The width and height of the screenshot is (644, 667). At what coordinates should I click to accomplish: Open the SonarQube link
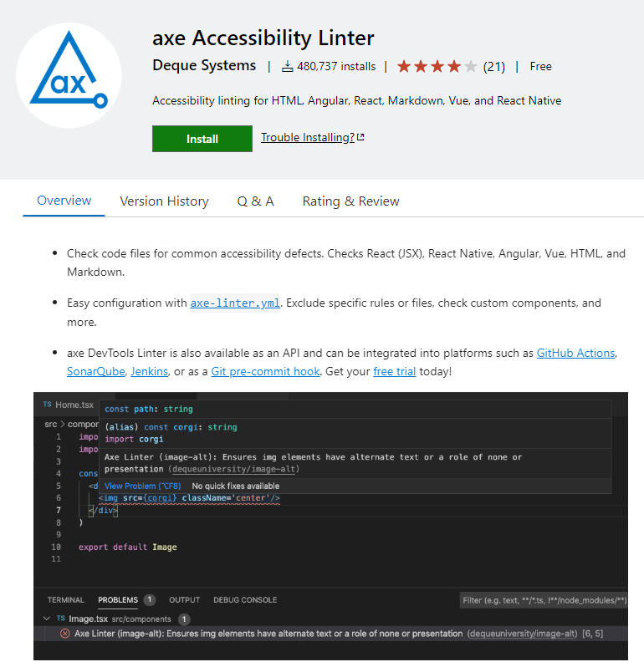point(95,371)
